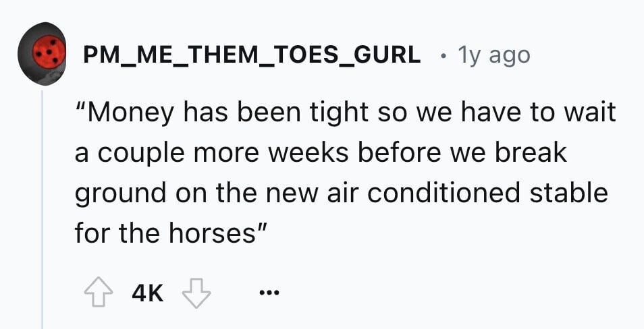Click the phrase 'a couple more weeks'
Viewport: 644px width, 329px height.
point(211,153)
